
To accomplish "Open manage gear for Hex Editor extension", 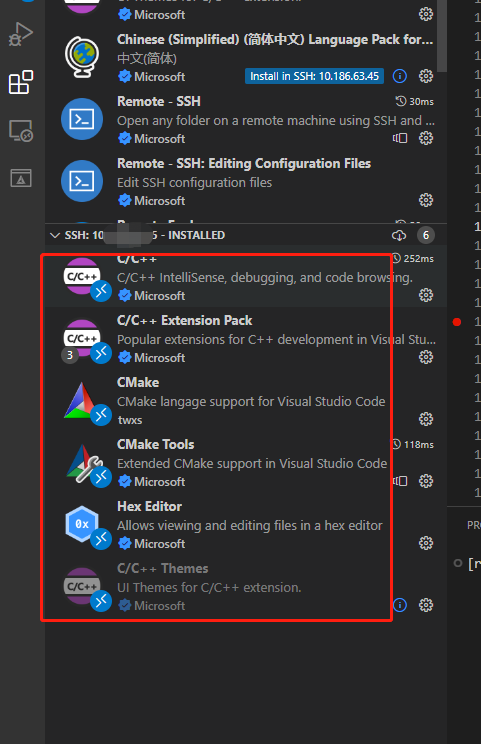I will pos(426,543).
